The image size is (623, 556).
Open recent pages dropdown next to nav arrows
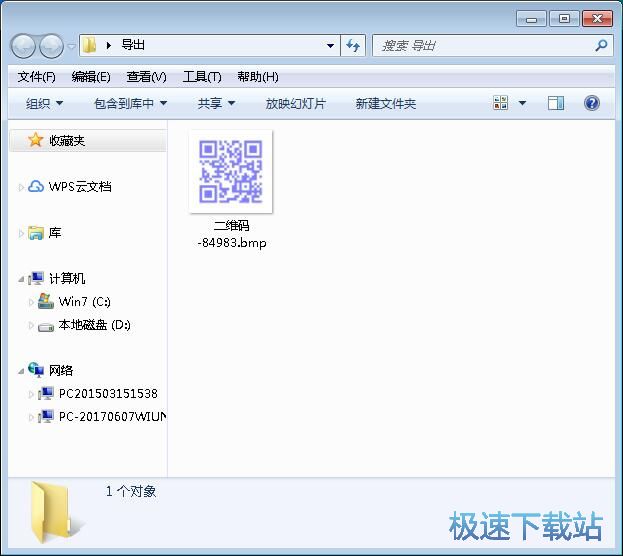[x=72, y=46]
